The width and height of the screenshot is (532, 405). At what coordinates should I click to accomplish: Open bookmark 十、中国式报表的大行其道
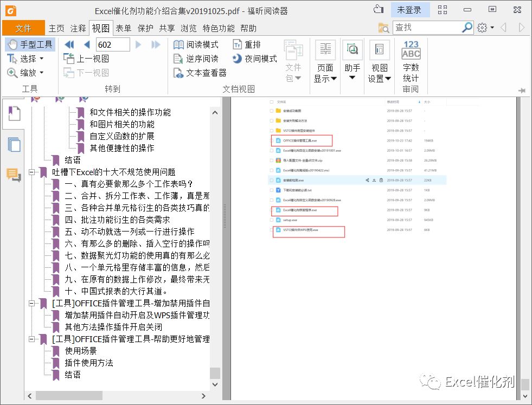[117, 291]
